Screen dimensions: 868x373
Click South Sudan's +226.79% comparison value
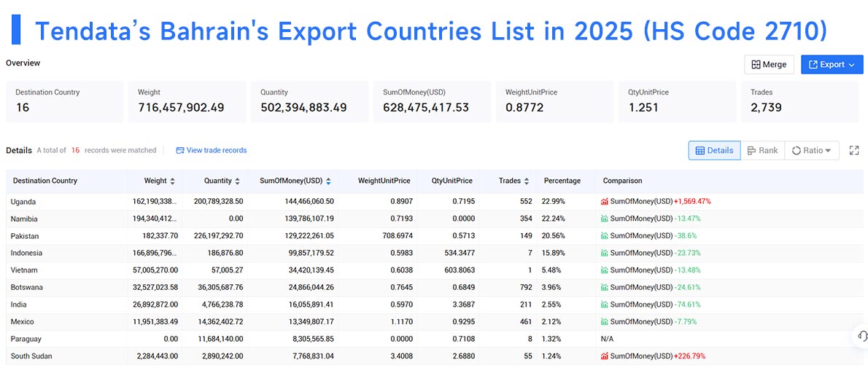point(689,356)
